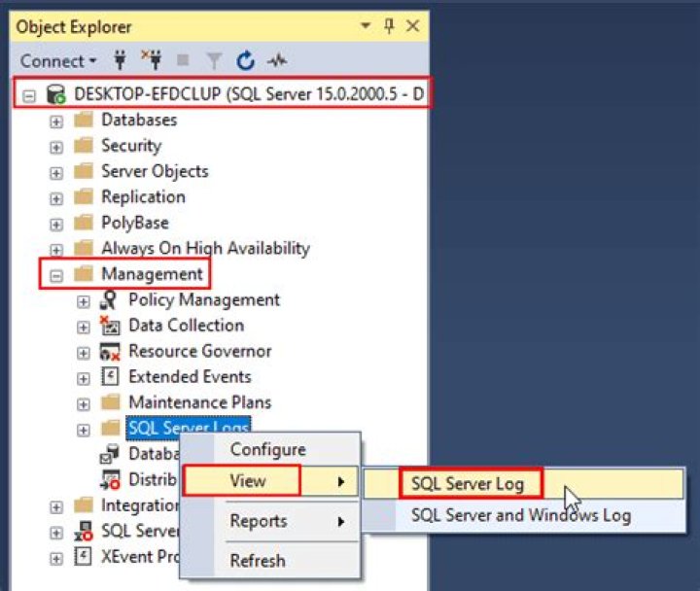Image resolution: width=700 pixels, height=591 pixels.
Task: Click the Distributed Transaction Coordinator icon
Action: click(110, 480)
